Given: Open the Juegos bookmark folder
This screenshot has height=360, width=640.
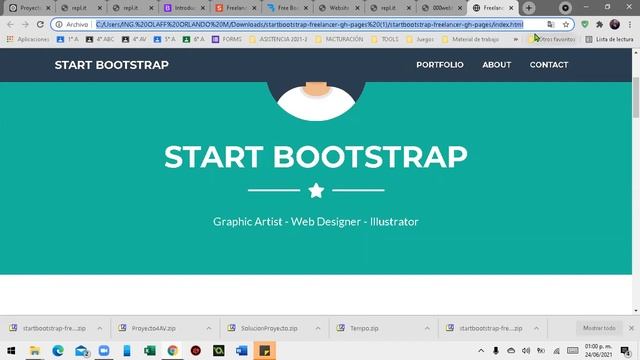Looking at the screenshot, I should tap(420, 39).
